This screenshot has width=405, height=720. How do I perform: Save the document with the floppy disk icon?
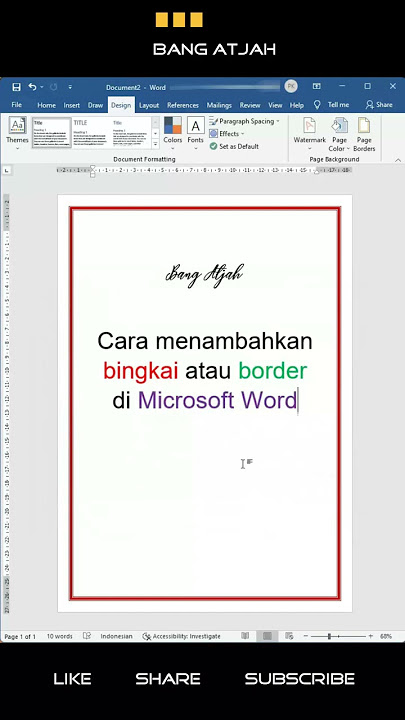(x=17, y=87)
